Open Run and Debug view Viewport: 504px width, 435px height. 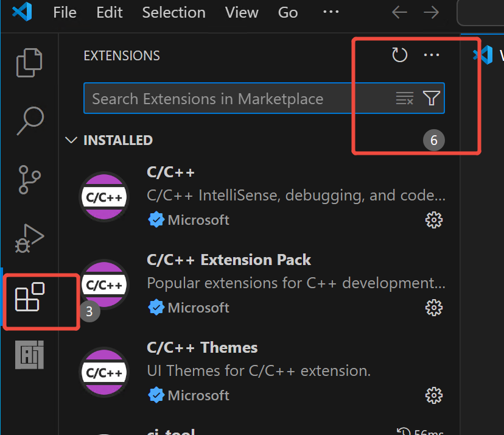click(29, 238)
